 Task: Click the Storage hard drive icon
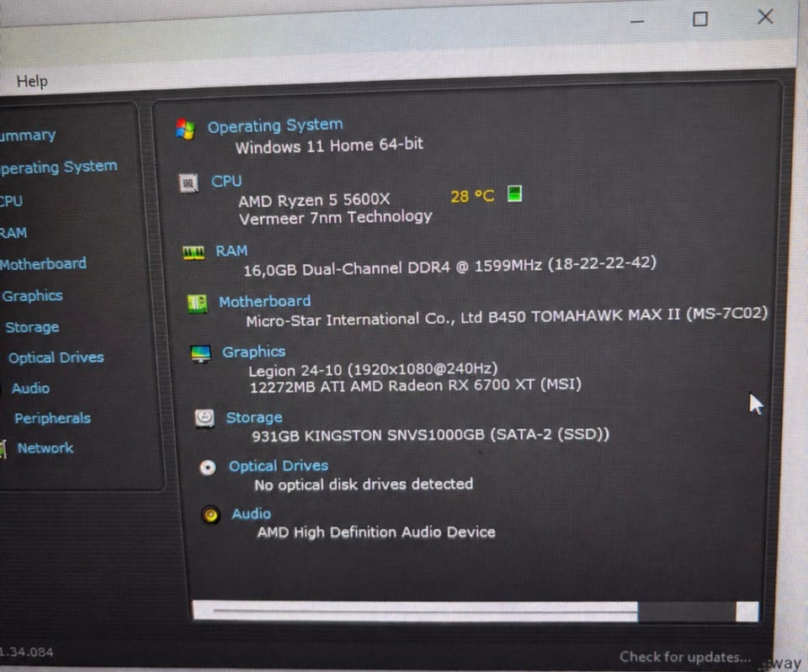pyautogui.click(x=205, y=418)
